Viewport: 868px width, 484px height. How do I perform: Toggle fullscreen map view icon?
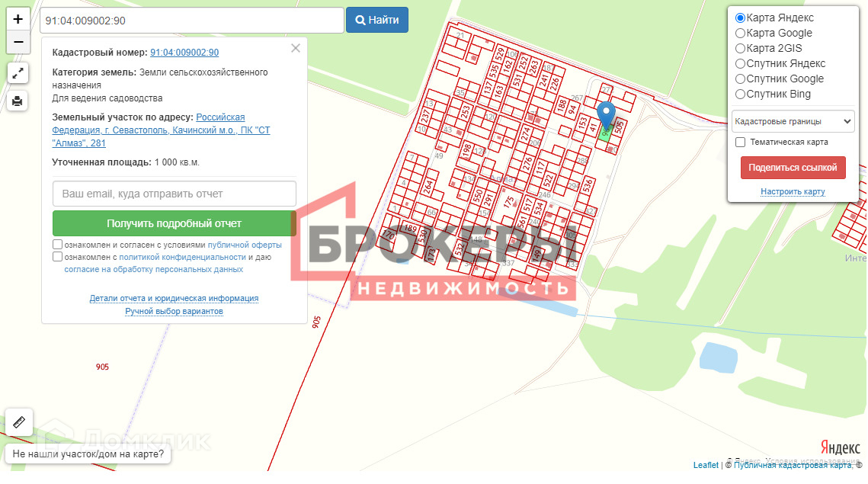18,72
